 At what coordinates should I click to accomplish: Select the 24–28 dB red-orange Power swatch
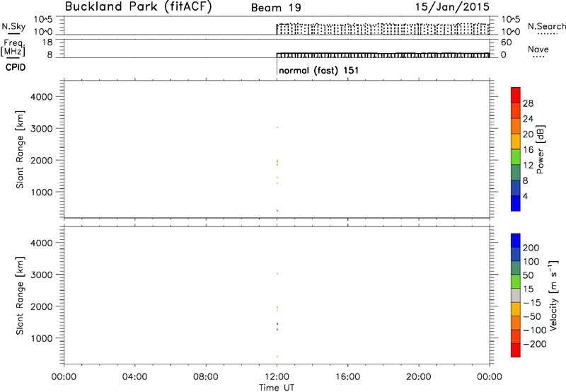(516, 110)
